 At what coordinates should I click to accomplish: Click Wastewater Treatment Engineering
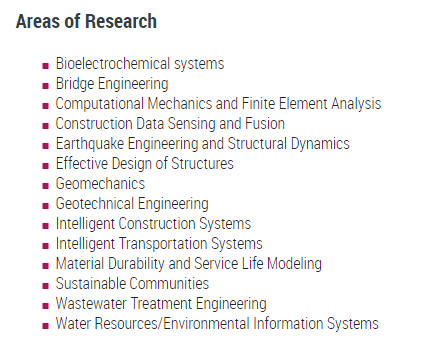click(161, 304)
